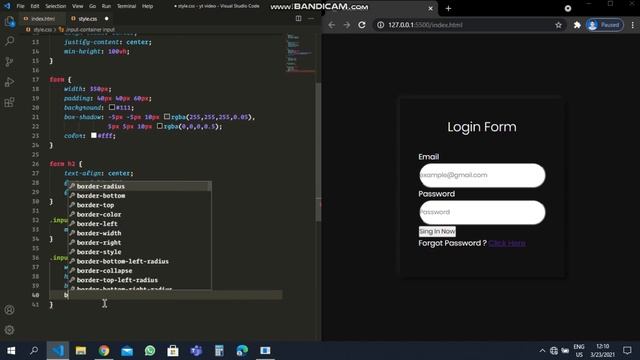Open the Help menu
The image size is (640, 360).
[147, 6]
